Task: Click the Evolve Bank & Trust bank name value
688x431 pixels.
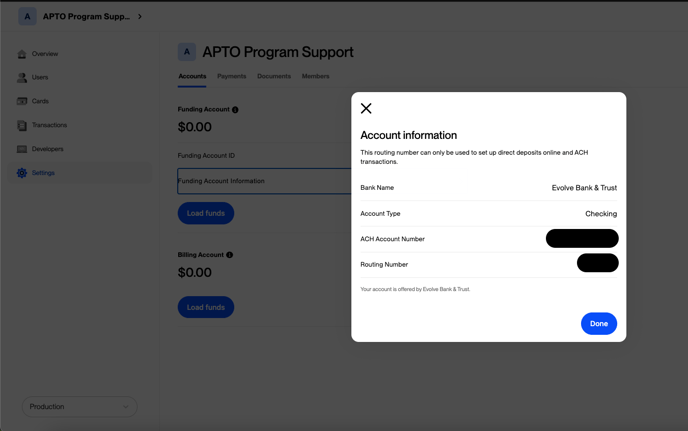Action: coord(584,188)
